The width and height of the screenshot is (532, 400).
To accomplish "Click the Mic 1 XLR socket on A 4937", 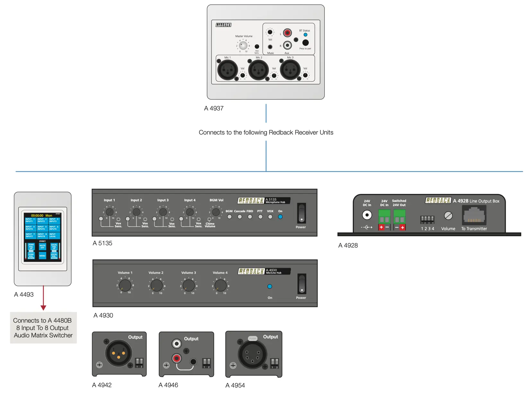I will click(228, 70).
